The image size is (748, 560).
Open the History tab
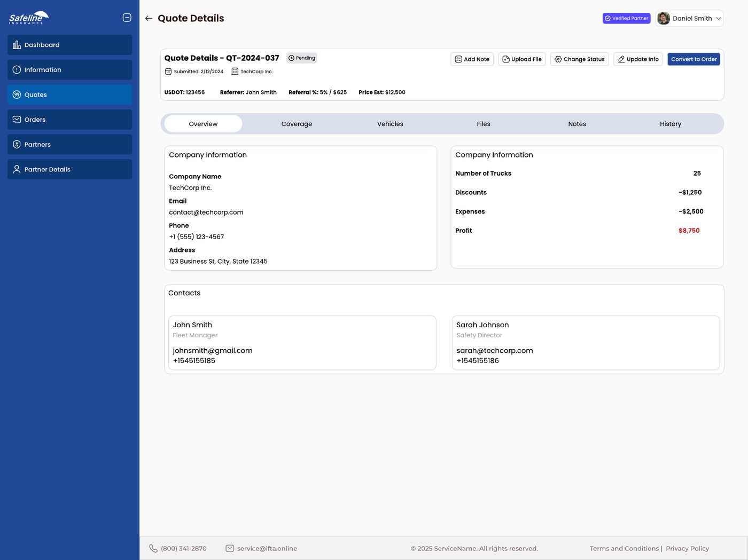click(x=671, y=124)
